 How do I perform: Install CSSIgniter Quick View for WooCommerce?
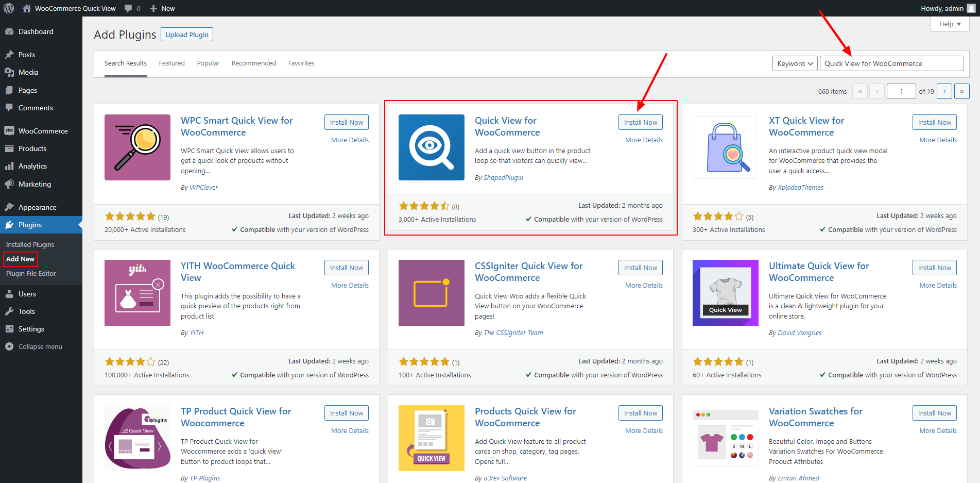[641, 268]
